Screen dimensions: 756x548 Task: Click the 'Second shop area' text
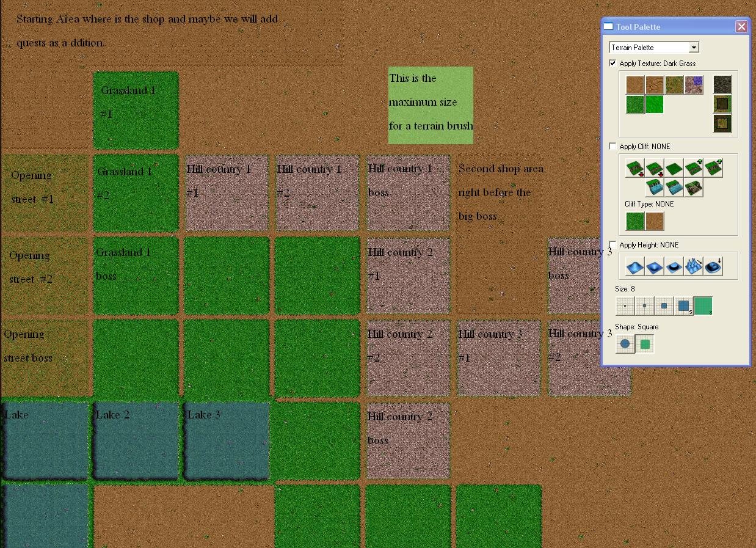coord(501,192)
